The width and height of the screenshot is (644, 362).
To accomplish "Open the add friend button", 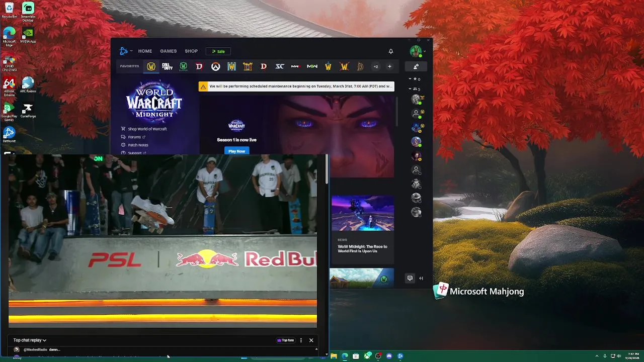I will (x=416, y=66).
